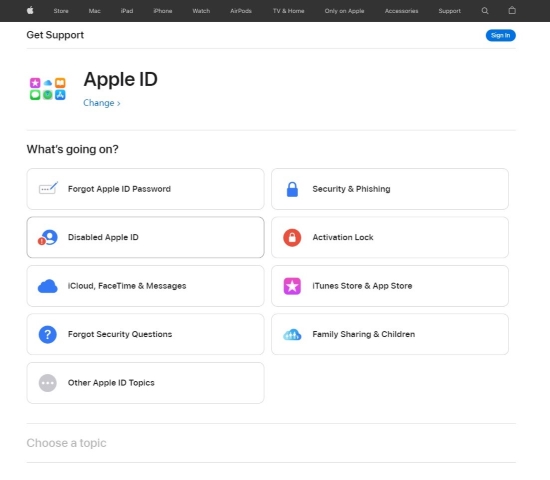Choose Forgot Apple ID Password topic
550x480 pixels.
click(x=145, y=189)
